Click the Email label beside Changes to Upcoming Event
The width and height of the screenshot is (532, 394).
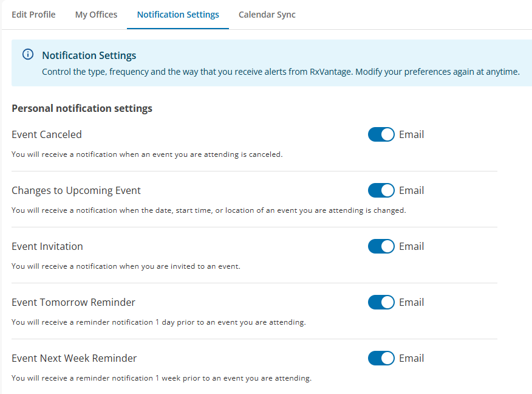point(412,190)
